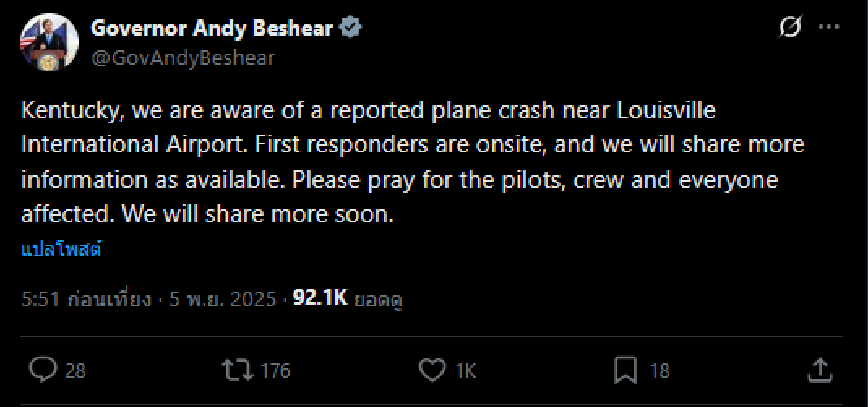Click the 176 reposts count
The image size is (868, 407).
[x=276, y=371]
